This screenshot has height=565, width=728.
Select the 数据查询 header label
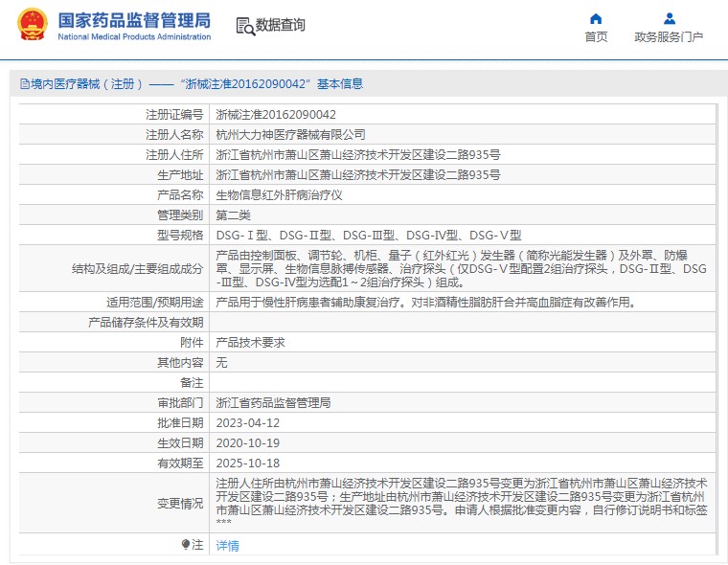click(x=280, y=26)
